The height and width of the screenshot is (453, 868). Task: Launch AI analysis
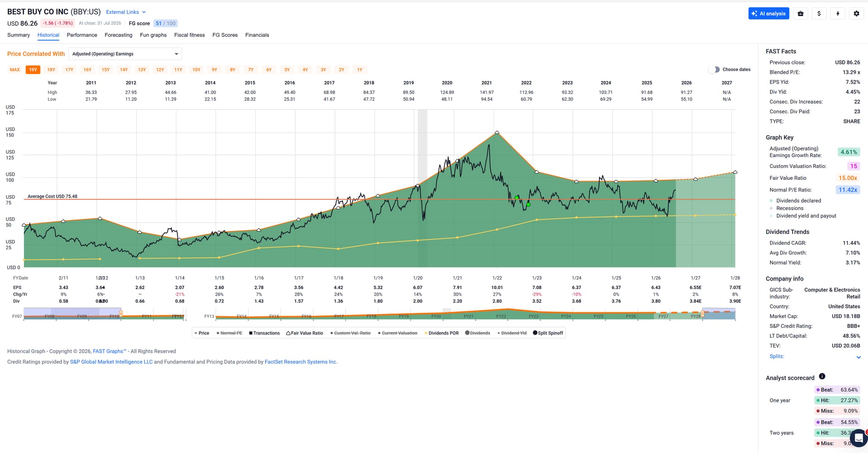point(769,14)
